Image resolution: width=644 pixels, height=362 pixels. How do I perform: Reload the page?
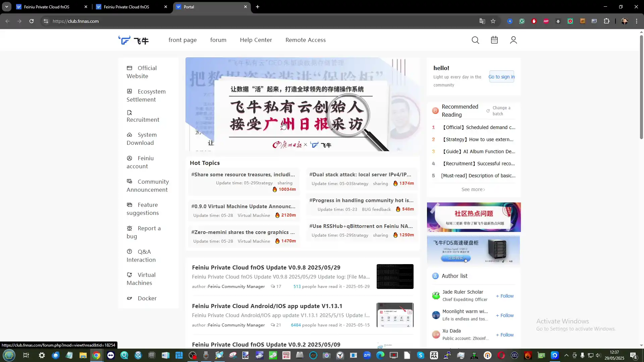32,21
